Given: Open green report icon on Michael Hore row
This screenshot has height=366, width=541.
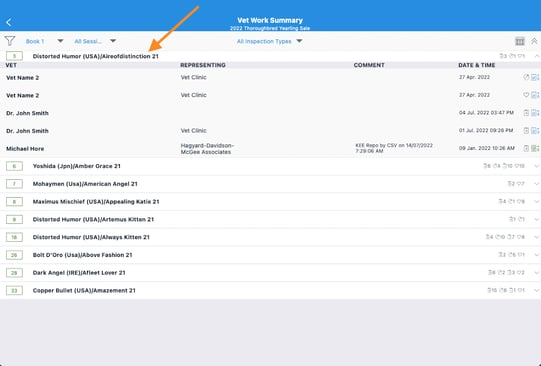Looking at the screenshot, I should (535, 148).
